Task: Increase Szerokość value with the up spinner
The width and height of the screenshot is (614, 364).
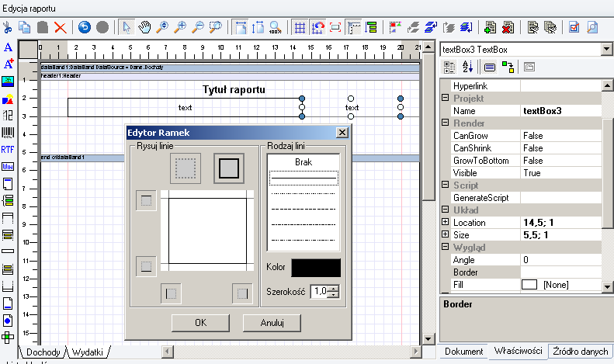Action: coord(333,289)
